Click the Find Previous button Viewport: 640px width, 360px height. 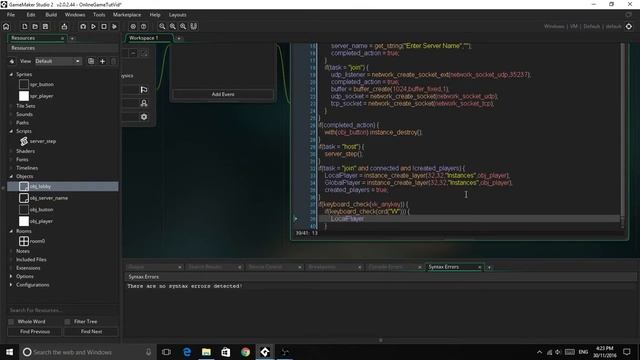click(x=35, y=332)
